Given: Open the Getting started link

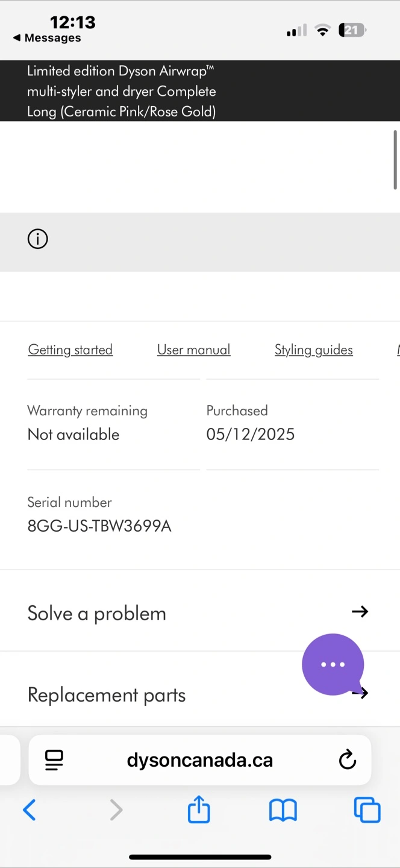Looking at the screenshot, I should [70, 350].
